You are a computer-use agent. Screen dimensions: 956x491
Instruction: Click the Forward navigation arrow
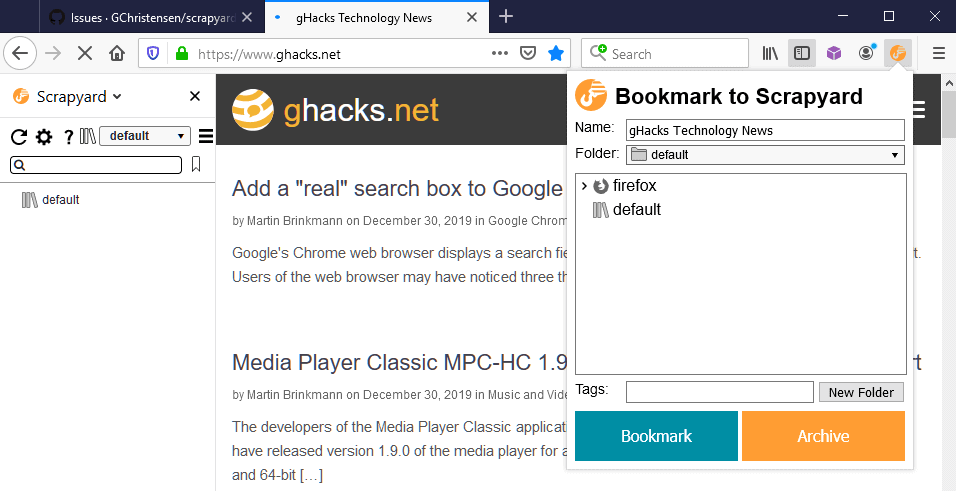click(x=54, y=54)
